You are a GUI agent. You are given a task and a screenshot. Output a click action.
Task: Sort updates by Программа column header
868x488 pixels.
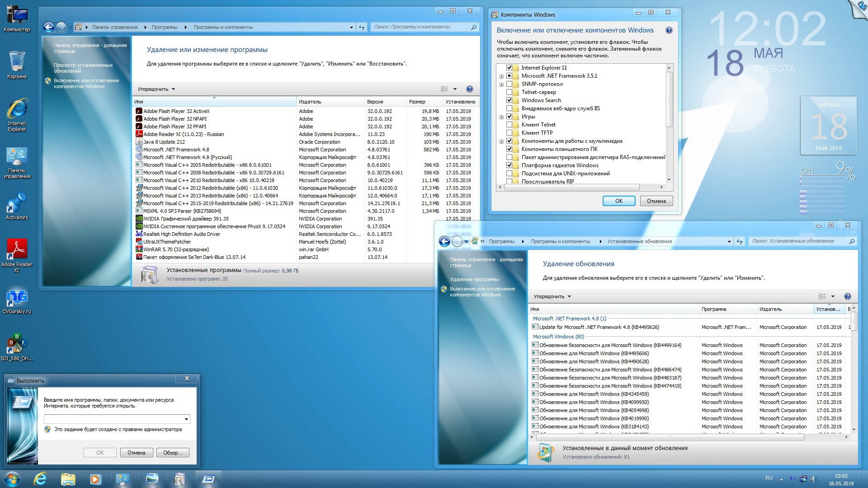pos(728,309)
